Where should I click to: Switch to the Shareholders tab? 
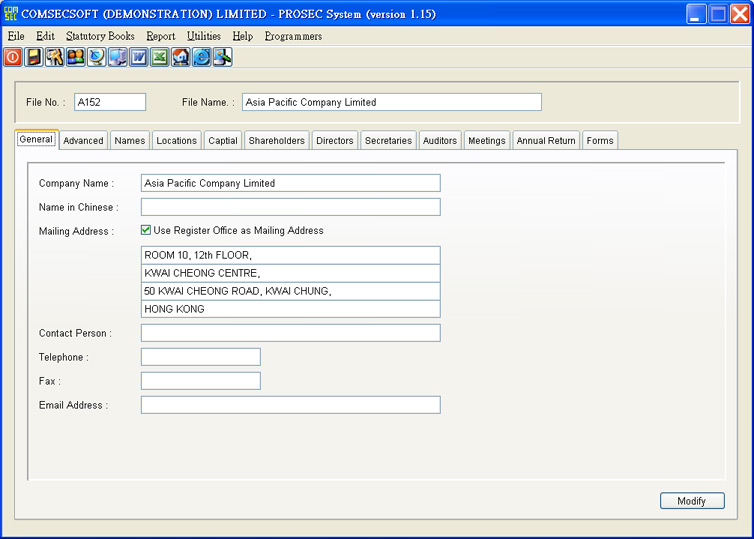[x=276, y=141]
